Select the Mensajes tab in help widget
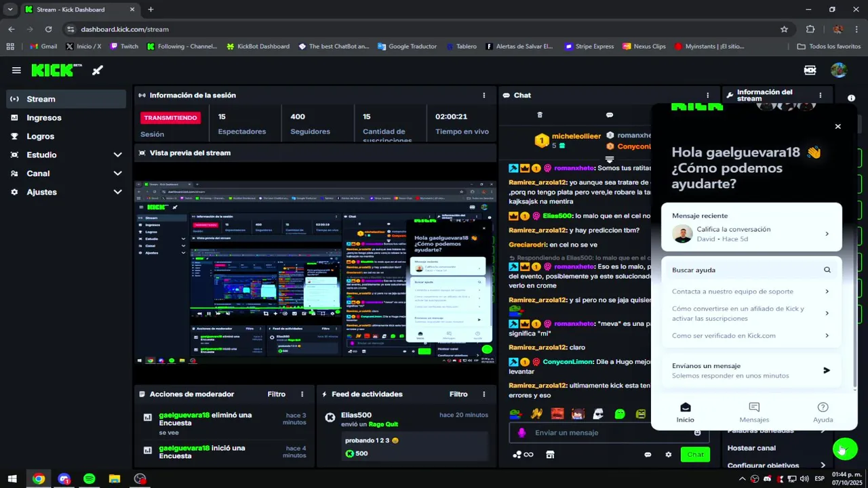Viewport: 868px width, 488px height. point(754,411)
